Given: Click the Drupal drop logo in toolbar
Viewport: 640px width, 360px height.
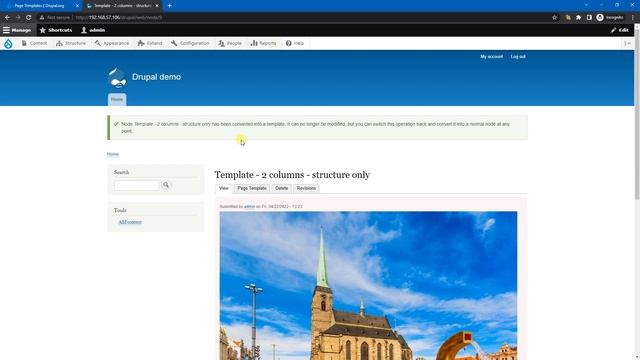Looking at the screenshot, I should (8, 43).
